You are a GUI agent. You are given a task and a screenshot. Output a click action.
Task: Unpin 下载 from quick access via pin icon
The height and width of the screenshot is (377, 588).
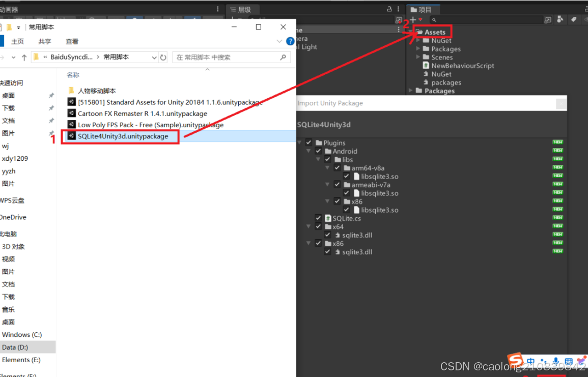click(x=51, y=108)
